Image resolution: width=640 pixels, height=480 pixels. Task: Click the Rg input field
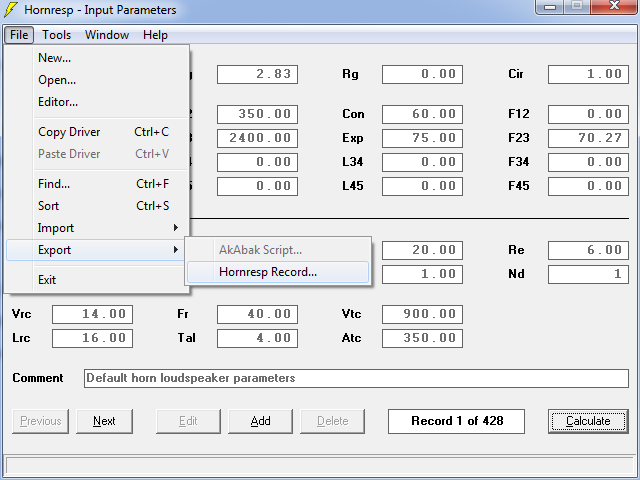pyautogui.click(x=422, y=74)
